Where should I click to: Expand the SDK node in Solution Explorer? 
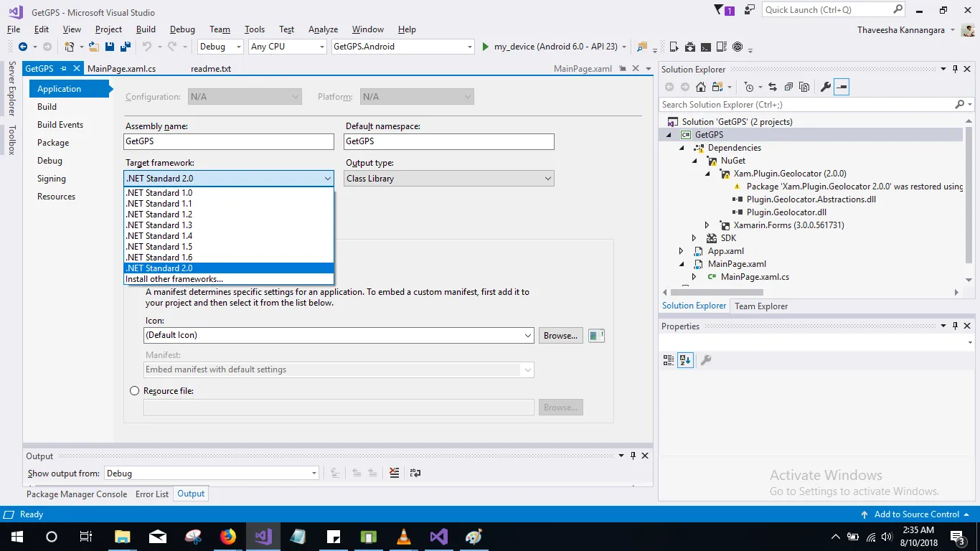coord(694,238)
